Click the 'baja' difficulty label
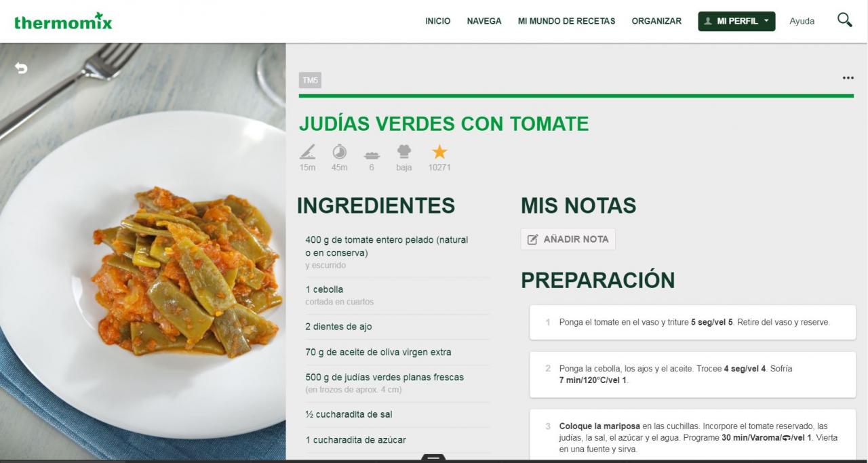Screen dimensions: 868x463 [404, 167]
